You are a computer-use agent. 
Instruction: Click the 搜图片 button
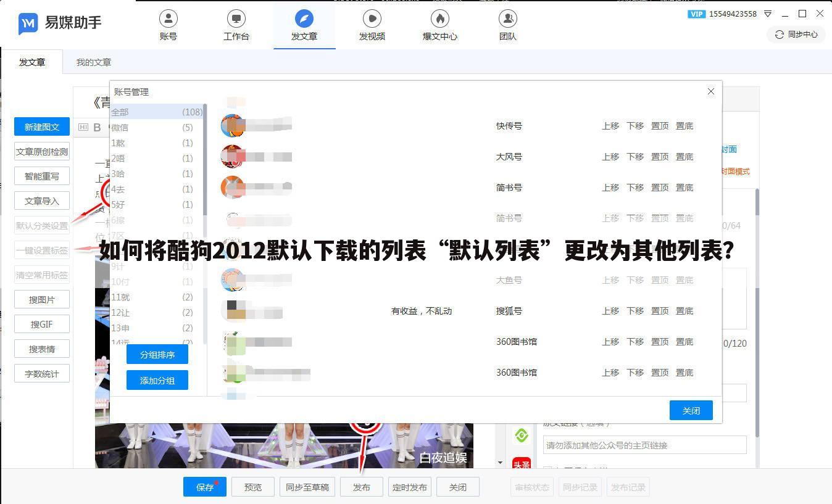pyautogui.click(x=42, y=300)
